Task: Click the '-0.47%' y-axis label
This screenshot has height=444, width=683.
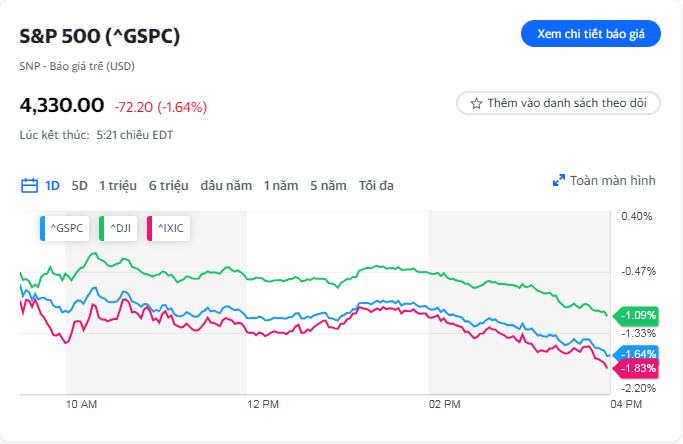Action: point(638,271)
